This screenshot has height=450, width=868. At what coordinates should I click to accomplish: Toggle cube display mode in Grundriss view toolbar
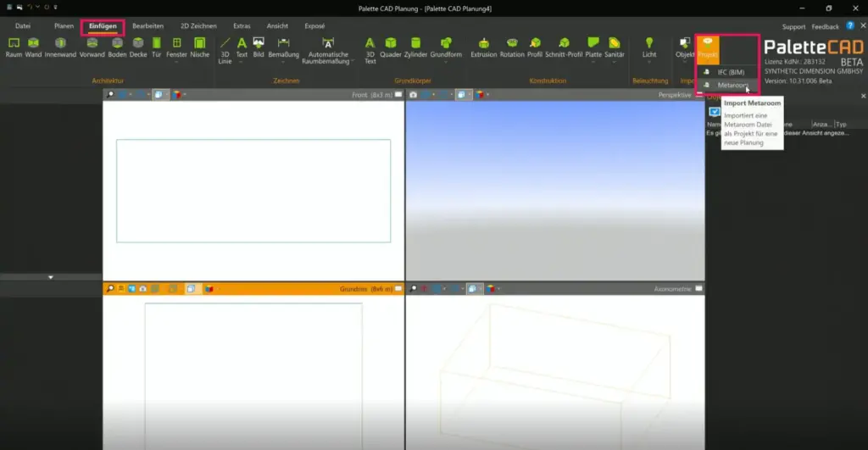(191, 289)
